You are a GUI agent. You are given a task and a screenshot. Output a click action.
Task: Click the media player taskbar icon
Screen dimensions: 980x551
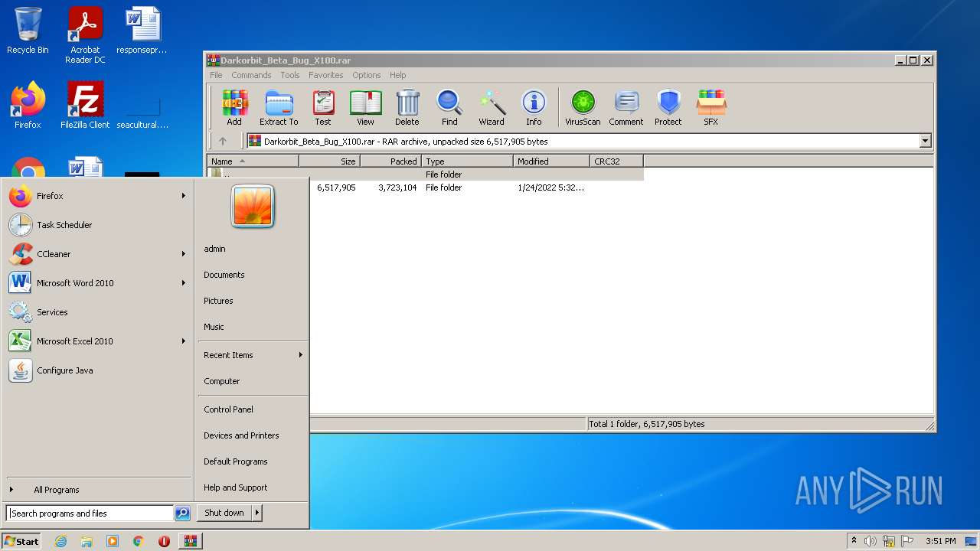[113, 541]
